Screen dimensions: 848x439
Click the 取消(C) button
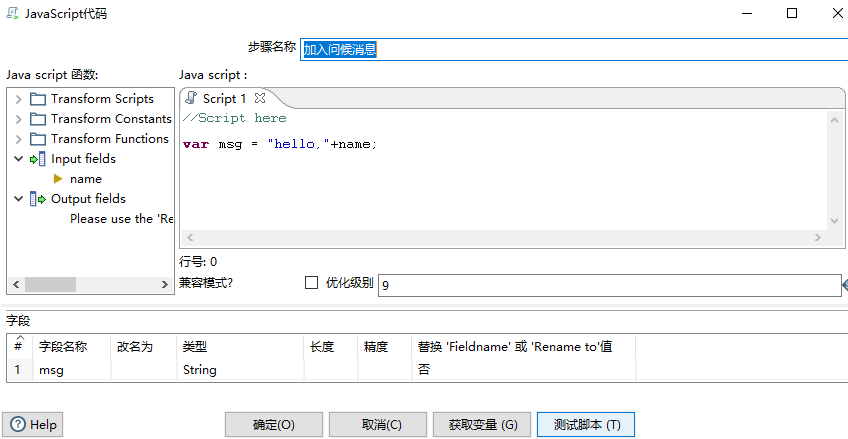tap(377, 424)
